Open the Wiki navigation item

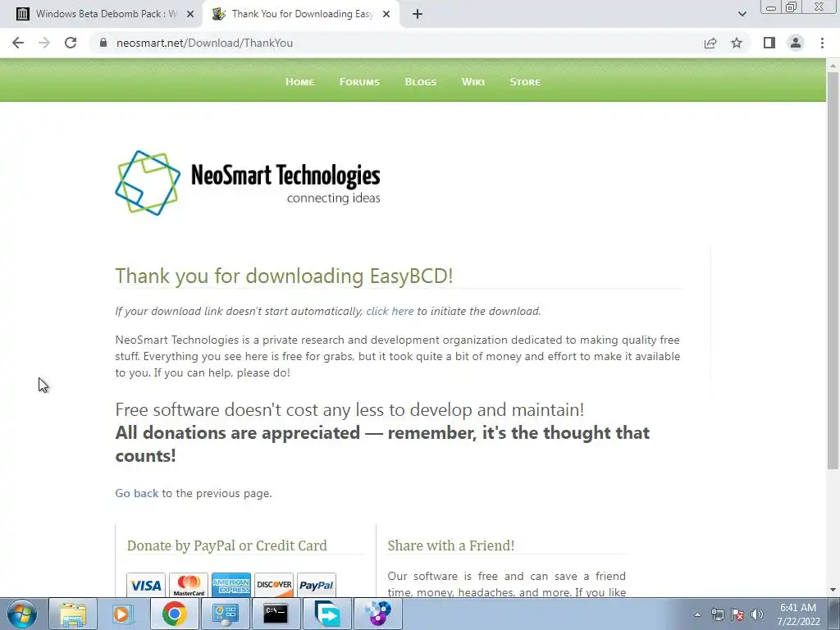(x=472, y=82)
